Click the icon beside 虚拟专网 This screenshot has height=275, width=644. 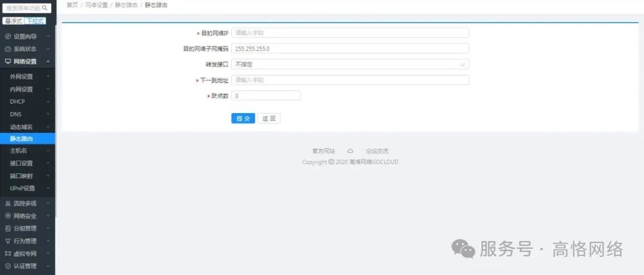[x=8, y=254]
